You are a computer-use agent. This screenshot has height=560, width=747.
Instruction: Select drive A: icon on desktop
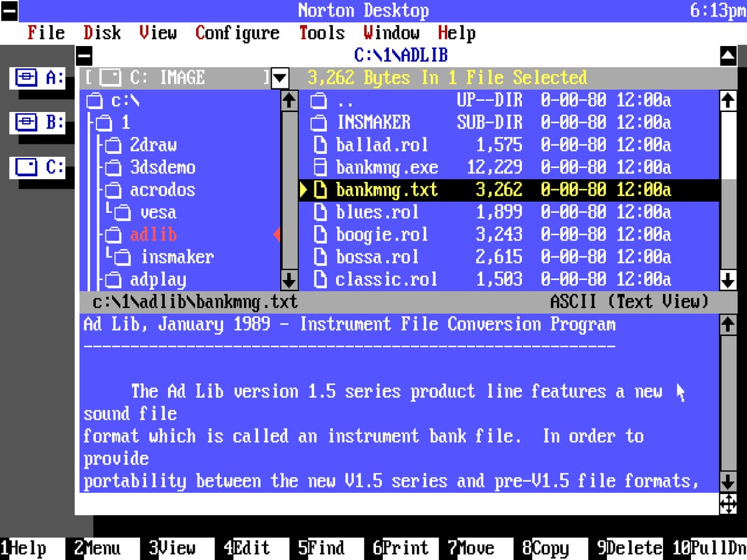37,78
